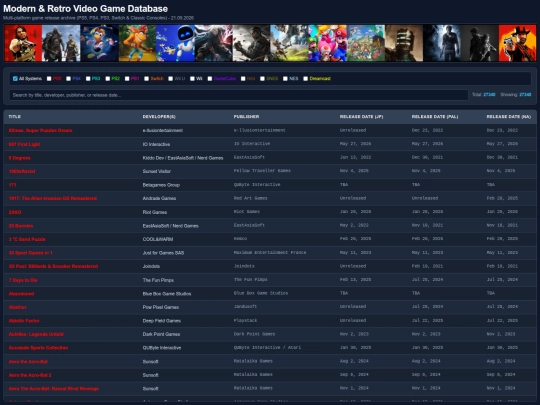Screen dimensions: 540x405
Task: Open the 30 Sport Games in 1 link
Action: click(x=30, y=253)
